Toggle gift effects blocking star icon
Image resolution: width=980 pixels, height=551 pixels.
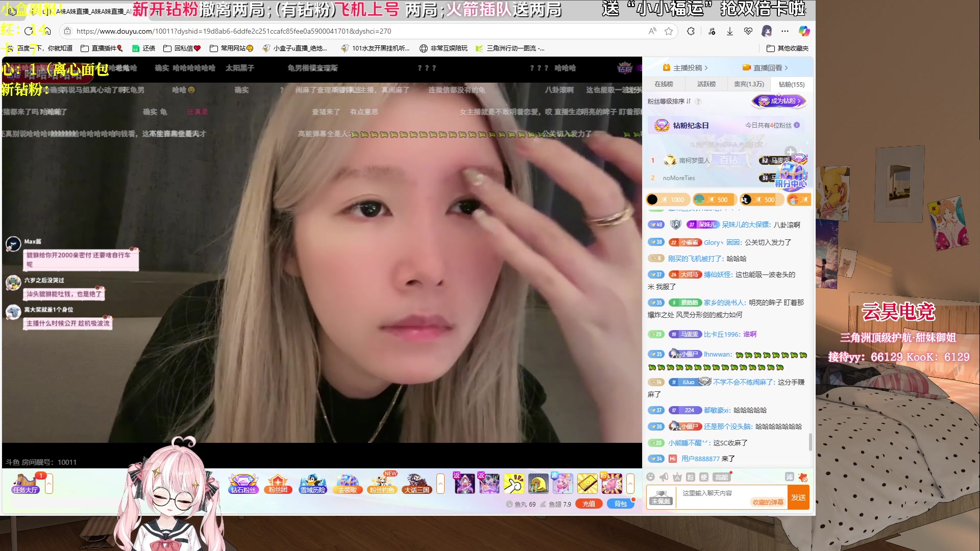click(803, 478)
